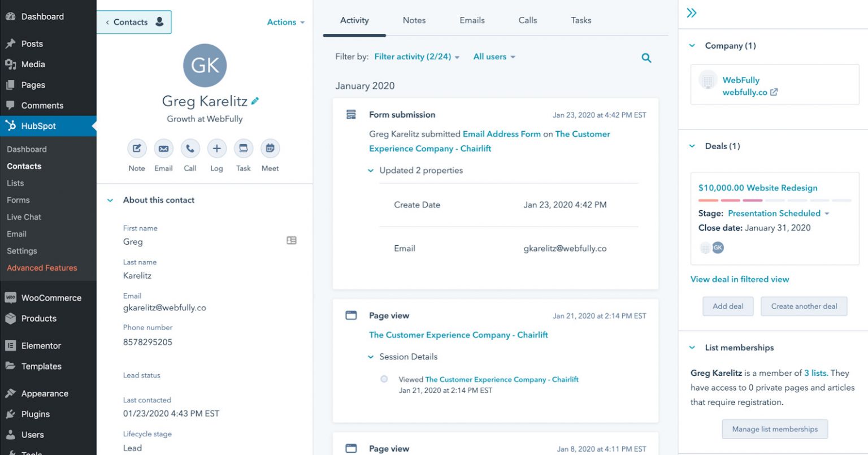Screen dimensions: 868x455
Task: Edit the contact name using the pencil icon
Action: (255, 100)
